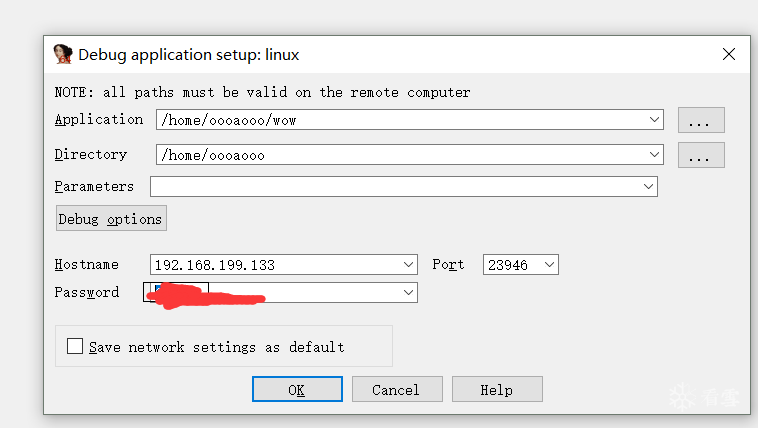This screenshot has width=758, height=428.
Task: Click the IDA icon in the title bar
Action: pos(62,54)
